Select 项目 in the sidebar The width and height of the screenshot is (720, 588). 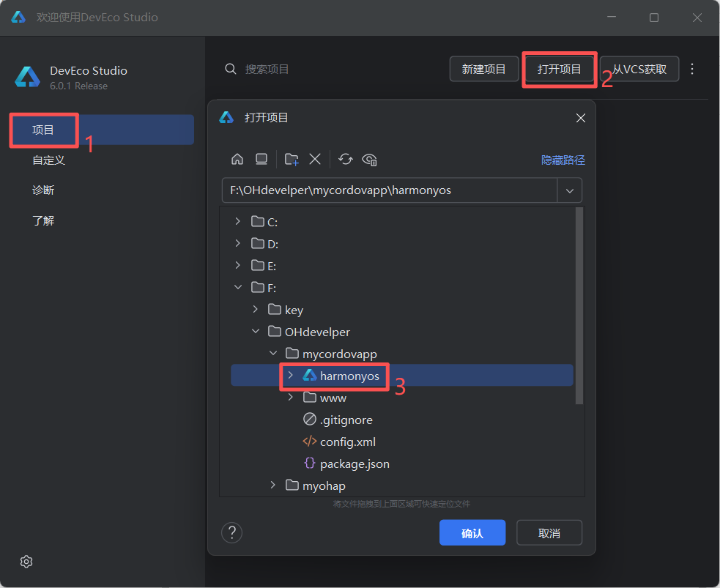[103, 130]
